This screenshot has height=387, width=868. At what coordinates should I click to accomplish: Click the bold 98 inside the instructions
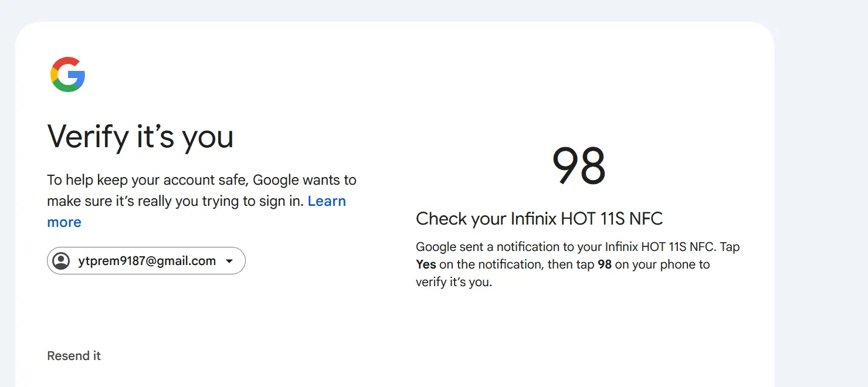pyautogui.click(x=605, y=264)
